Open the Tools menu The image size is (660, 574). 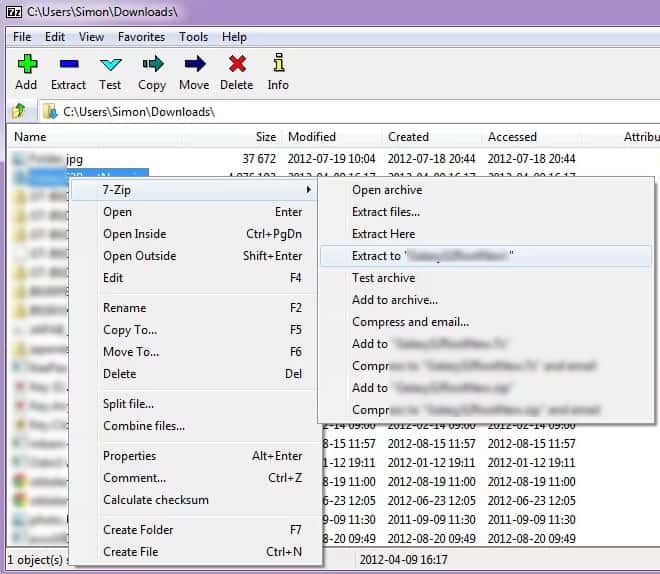point(193,37)
